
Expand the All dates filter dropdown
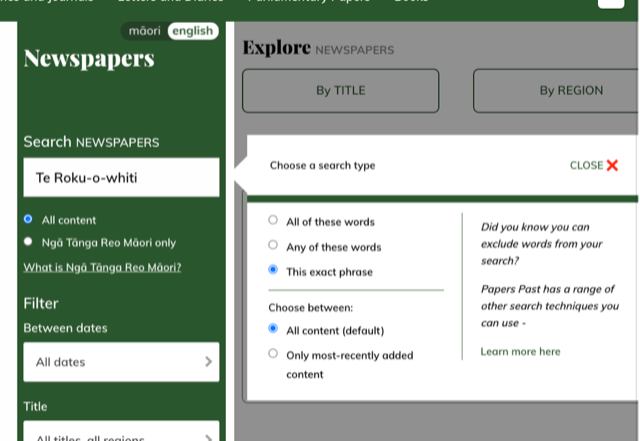click(x=121, y=362)
